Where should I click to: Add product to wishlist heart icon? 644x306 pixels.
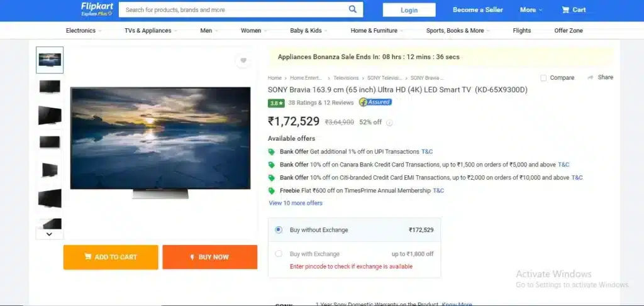coord(243,61)
